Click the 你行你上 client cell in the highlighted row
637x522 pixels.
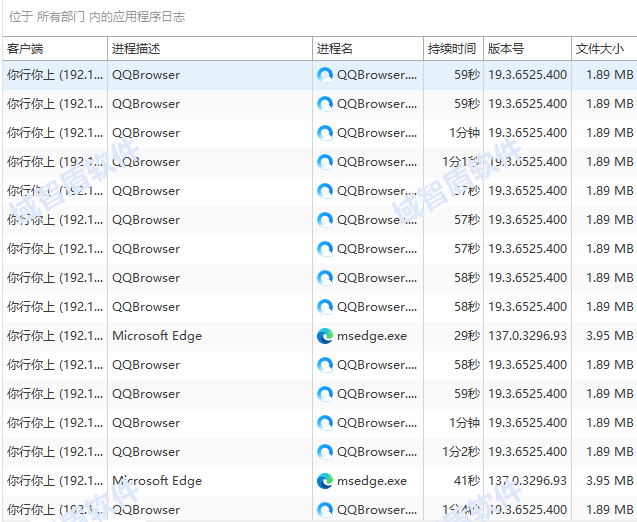click(x=55, y=75)
